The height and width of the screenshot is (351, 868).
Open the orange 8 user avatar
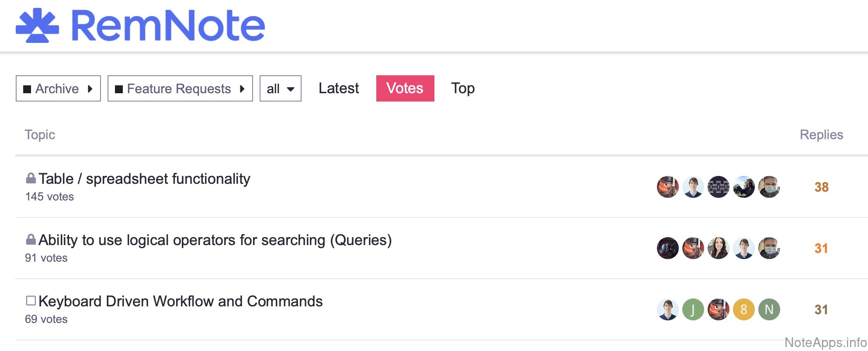click(743, 309)
